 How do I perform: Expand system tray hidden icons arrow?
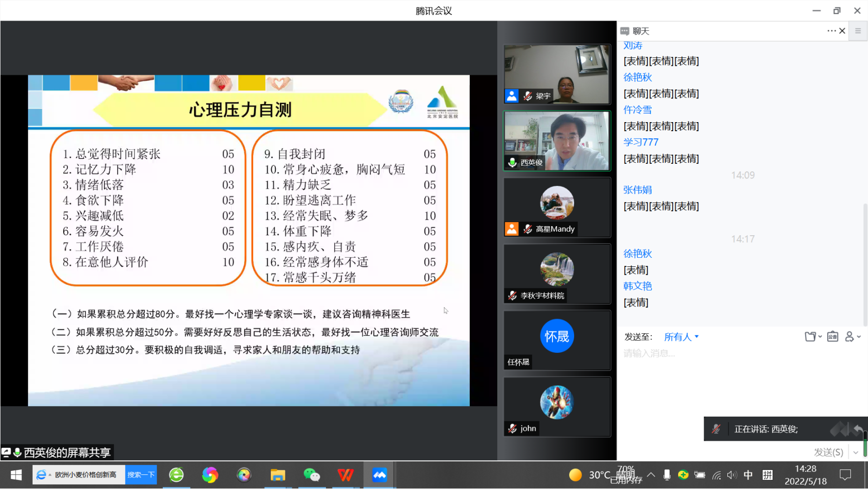point(651,475)
